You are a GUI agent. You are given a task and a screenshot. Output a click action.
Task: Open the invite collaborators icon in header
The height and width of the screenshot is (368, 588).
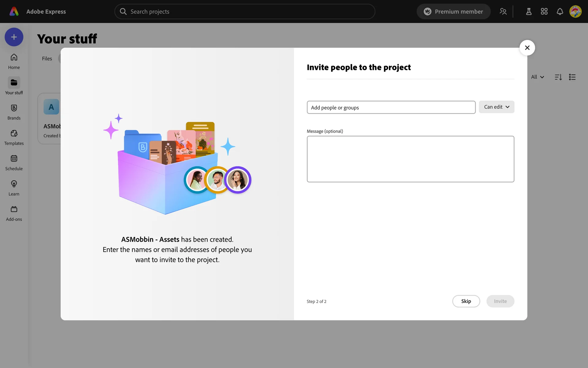click(503, 12)
